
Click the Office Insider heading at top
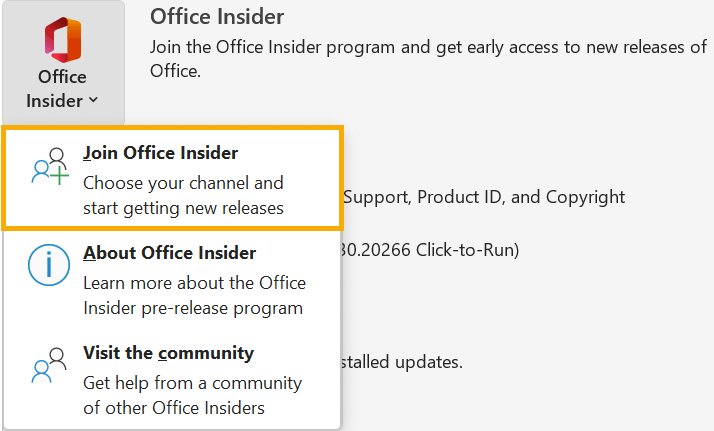[217, 17]
